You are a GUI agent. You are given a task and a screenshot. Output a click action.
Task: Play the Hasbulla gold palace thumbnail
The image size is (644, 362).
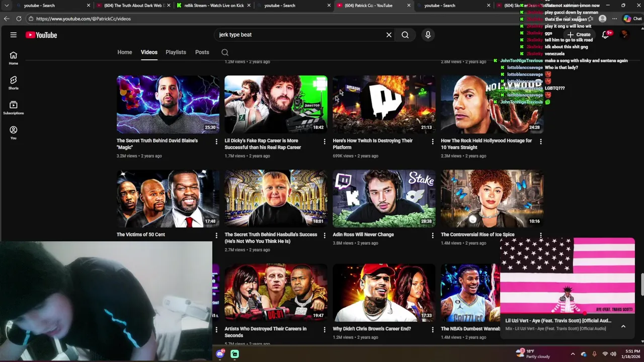276,198
